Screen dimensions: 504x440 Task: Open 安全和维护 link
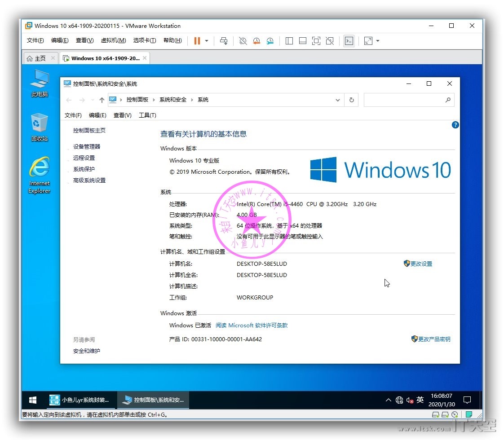(86, 351)
